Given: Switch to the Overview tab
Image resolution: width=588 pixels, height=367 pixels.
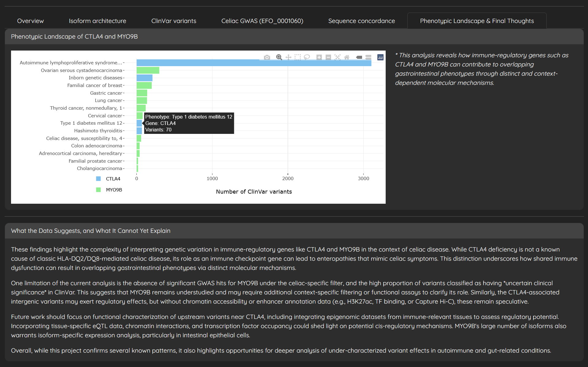Looking at the screenshot, I should 30,21.
